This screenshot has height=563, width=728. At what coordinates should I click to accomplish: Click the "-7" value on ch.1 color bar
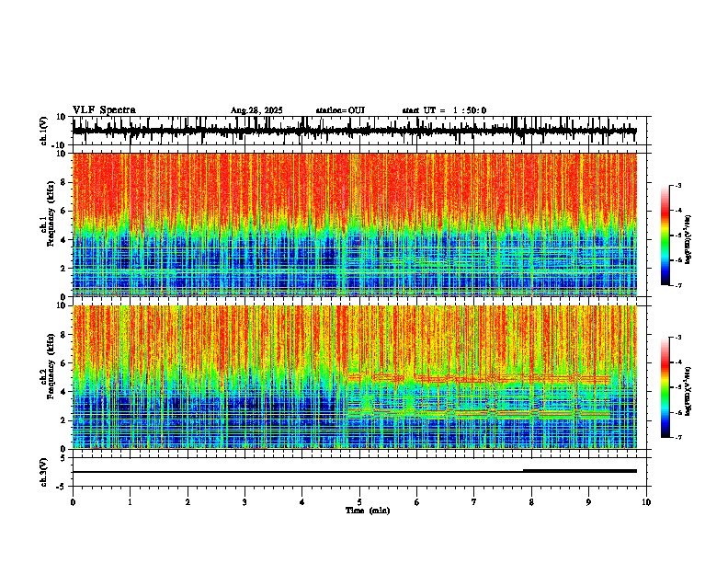click(x=677, y=285)
